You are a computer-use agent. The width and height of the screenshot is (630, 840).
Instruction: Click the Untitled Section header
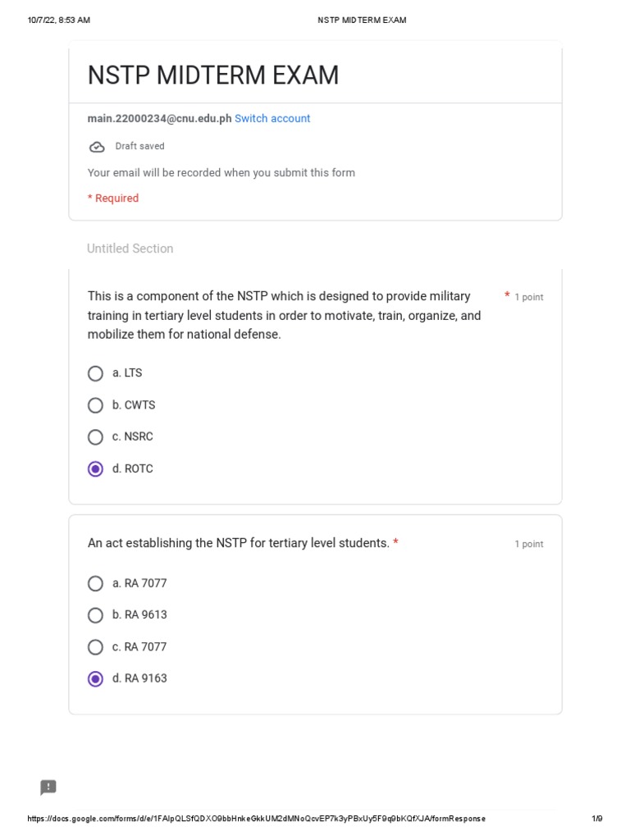click(x=130, y=249)
